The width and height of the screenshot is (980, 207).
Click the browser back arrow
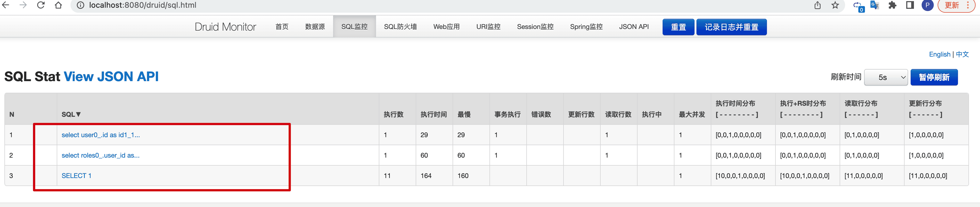[x=6, y=5]
